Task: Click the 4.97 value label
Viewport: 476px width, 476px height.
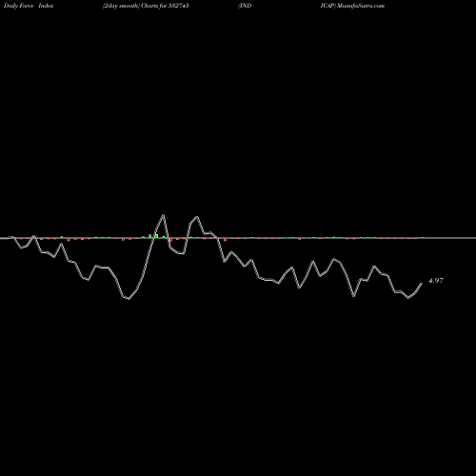Action: (x=436, y=281)
